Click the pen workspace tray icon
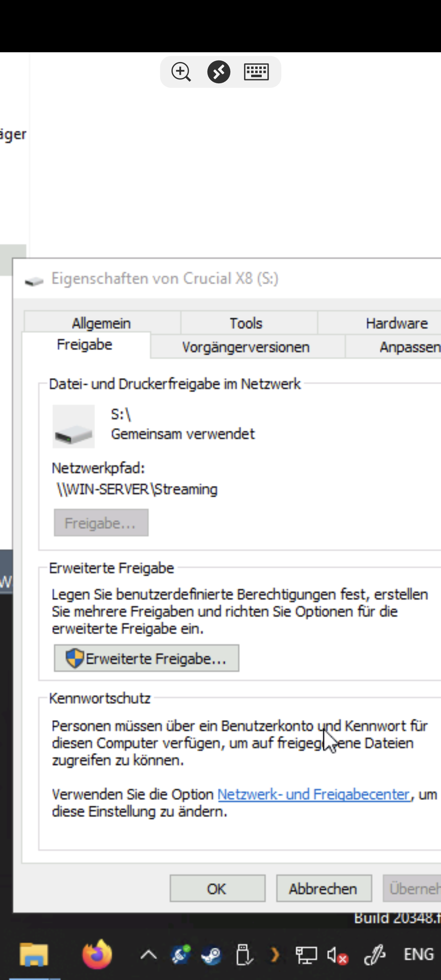 pyautogui.click(x=375, y=955)
